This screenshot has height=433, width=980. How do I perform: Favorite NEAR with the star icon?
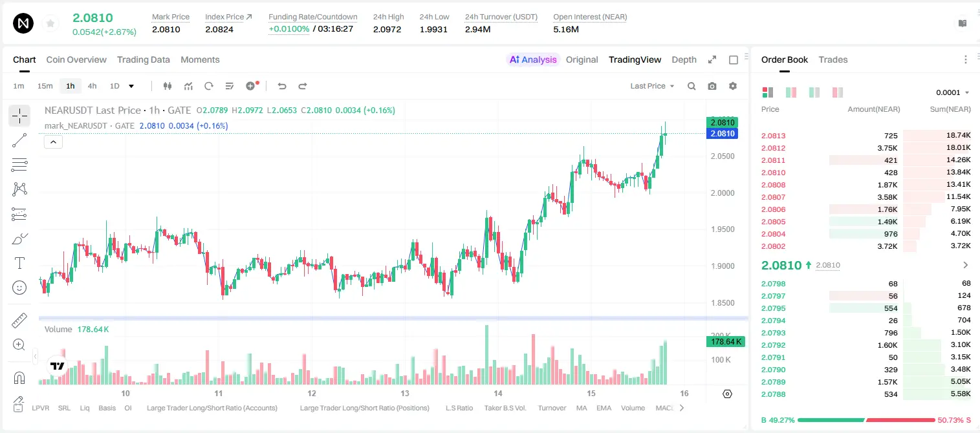click(x=50, y=24)
